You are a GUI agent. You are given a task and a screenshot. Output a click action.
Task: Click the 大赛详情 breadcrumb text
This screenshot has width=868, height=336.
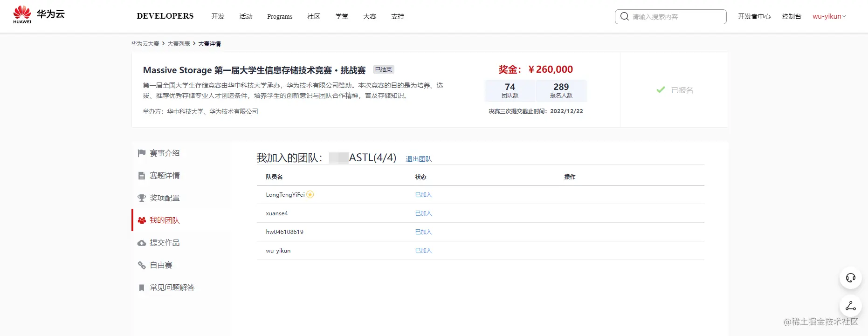(x=209, y=43)
